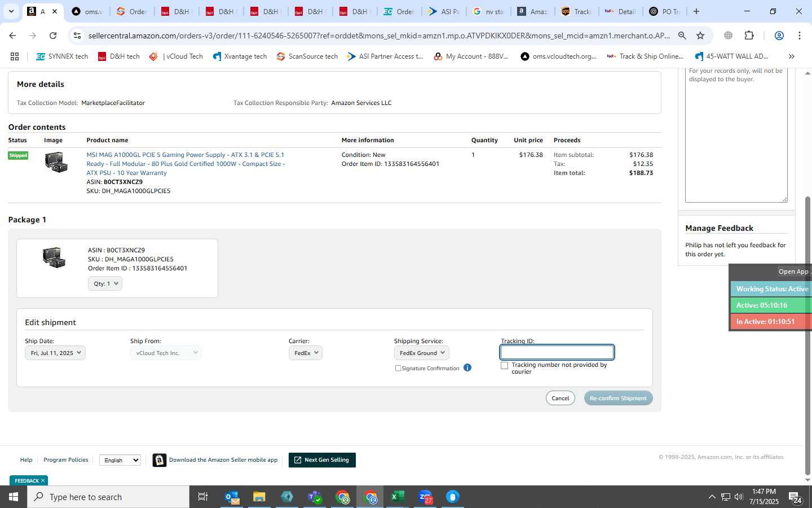Toggle Signature Confirmation checkbox
This screenshot has width=812, height=508.
(398, 368)
